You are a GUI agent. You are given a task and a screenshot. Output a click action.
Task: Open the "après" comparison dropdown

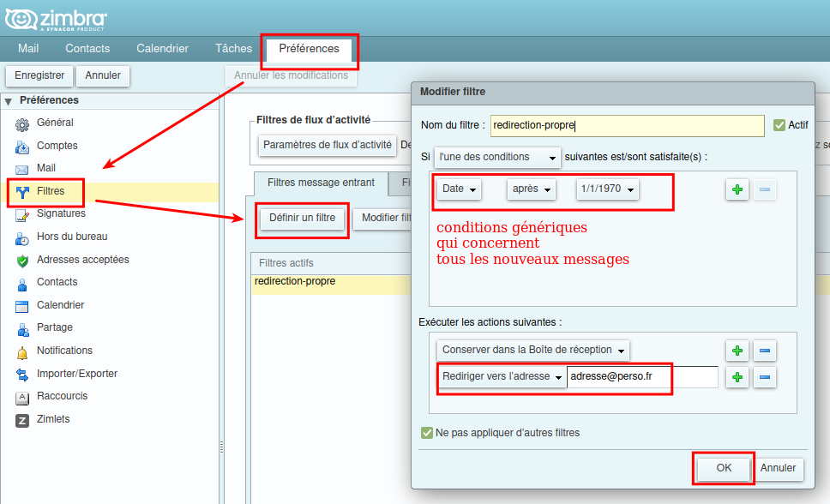531,189
